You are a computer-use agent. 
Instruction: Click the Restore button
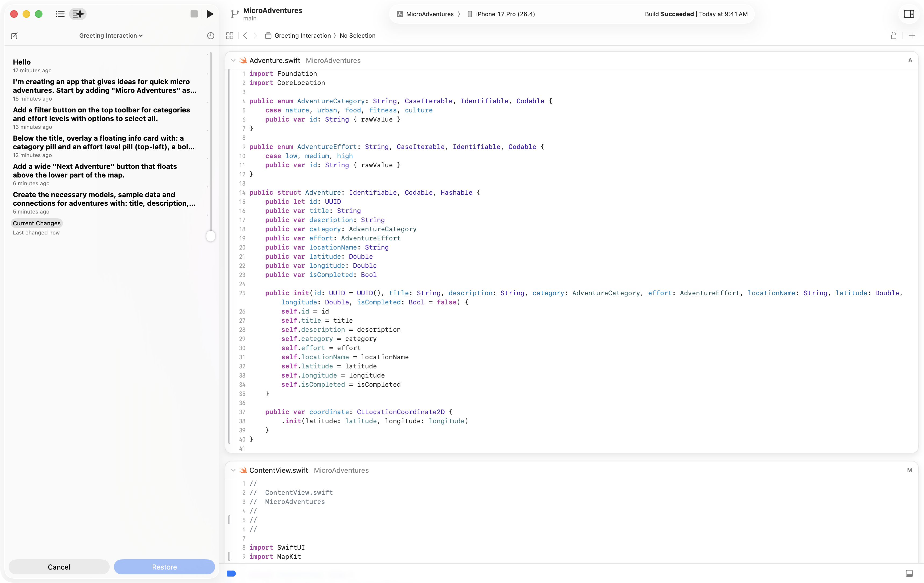tap(164, 567)
